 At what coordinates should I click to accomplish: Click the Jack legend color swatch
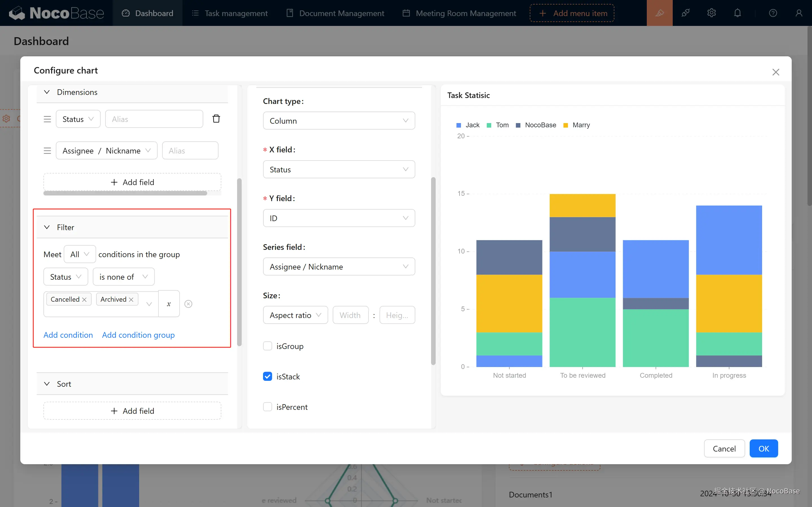[459, 125]
